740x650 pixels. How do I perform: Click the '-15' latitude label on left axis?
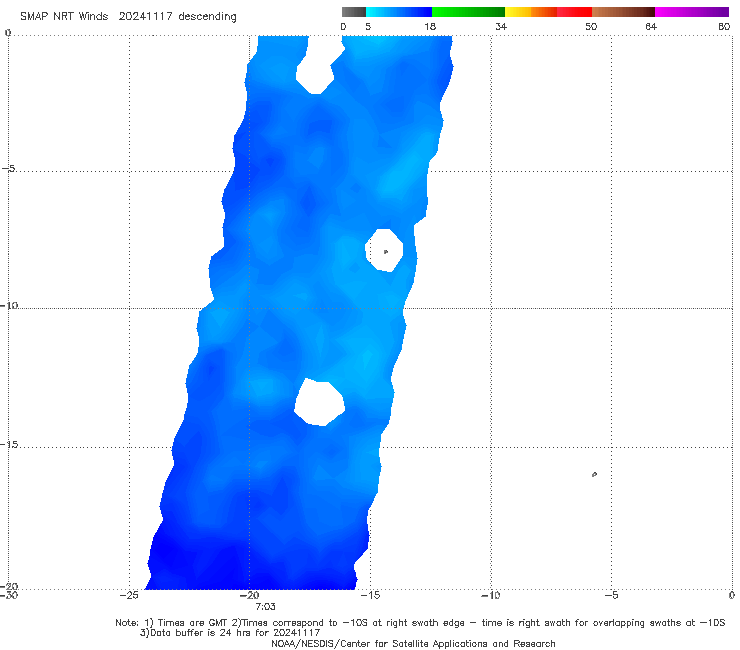click(9, 445)
